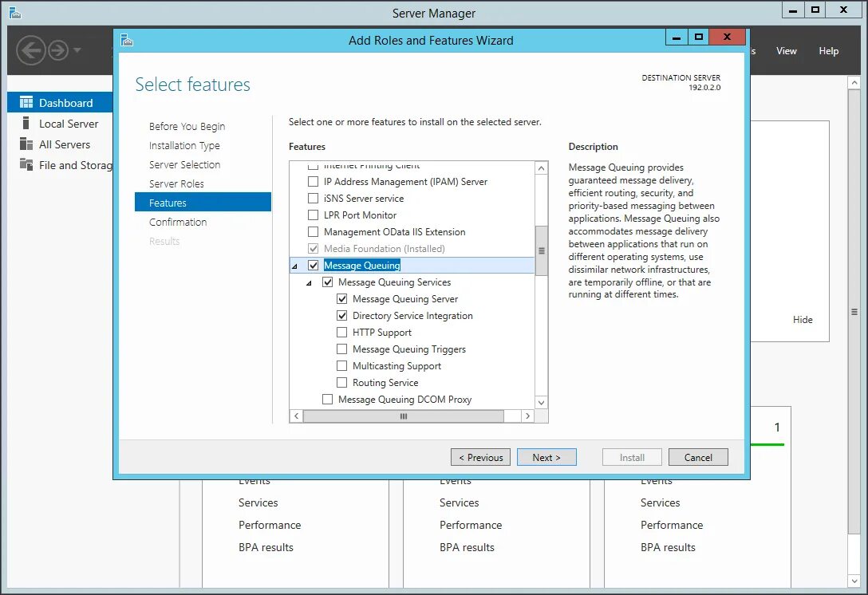
Task: Click features list scroll up arrow
Action: [542, 167]
